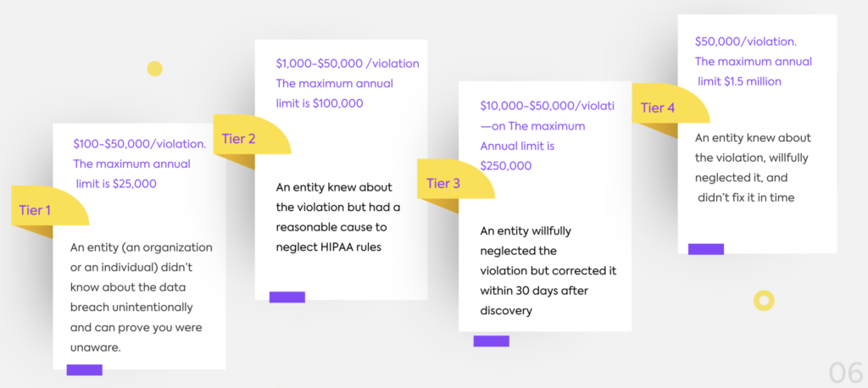Click maximum annual limit is $100,000 text
Viewport: 868px width, 388px height.
[x=334, y=93]
